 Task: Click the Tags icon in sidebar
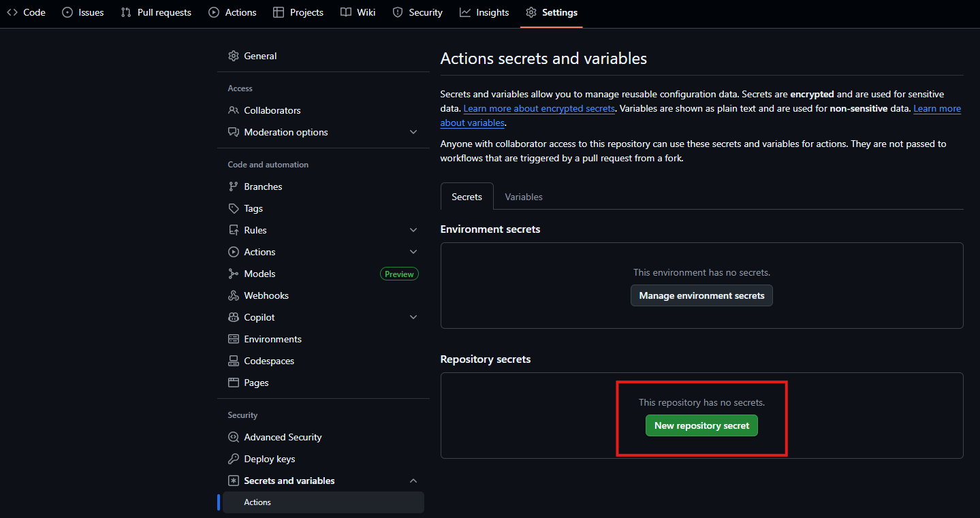click(x=234, y=208)
